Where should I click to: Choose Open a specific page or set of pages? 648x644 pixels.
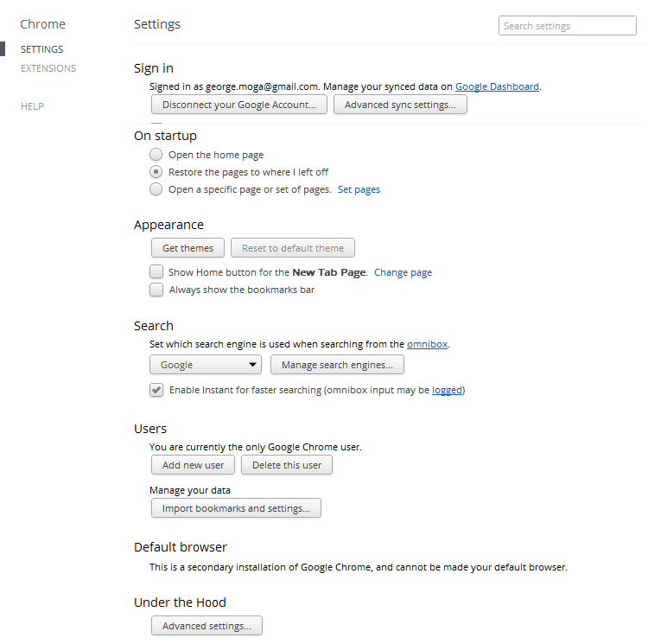[x=156, y=189]
